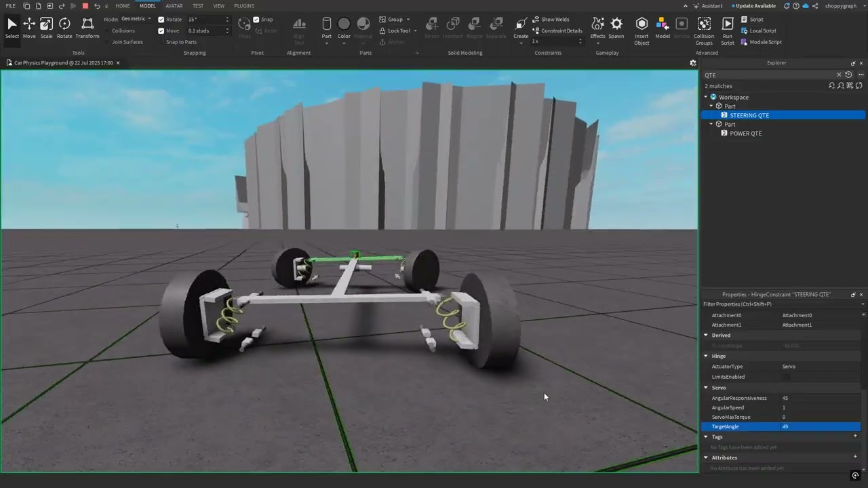Viewport: 868px width, 488px height.
Task: Undo the last action
Action: (96, 6)
